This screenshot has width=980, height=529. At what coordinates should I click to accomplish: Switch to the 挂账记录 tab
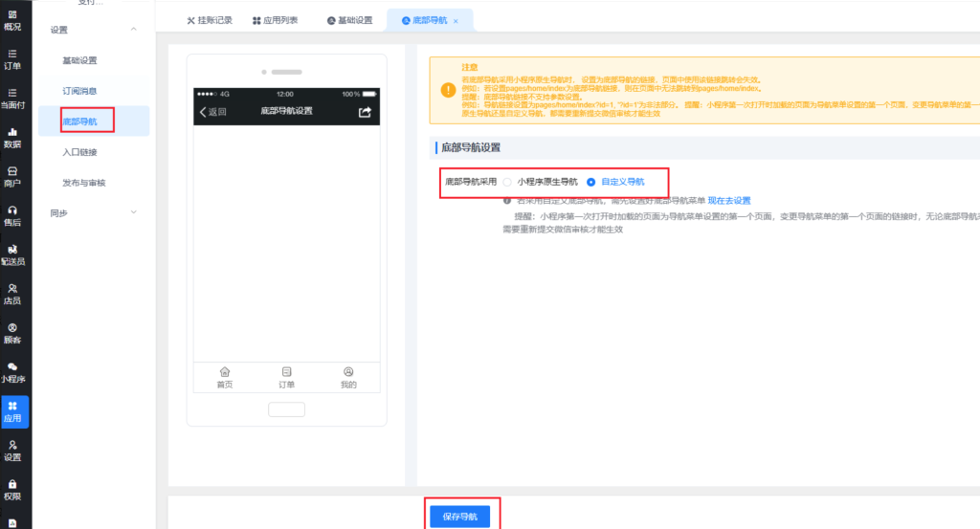[210, 20]
